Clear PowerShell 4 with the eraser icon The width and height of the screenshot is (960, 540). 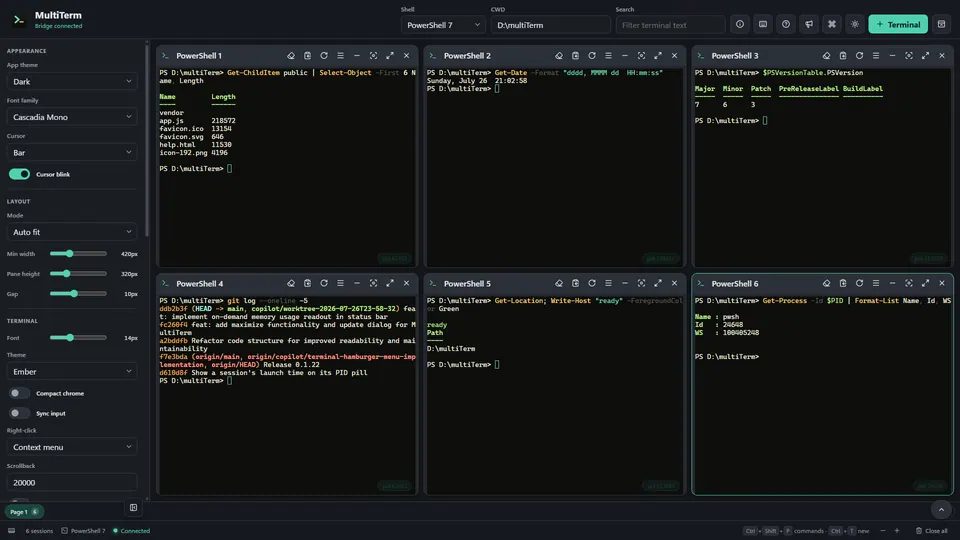(x=291, y=283)
